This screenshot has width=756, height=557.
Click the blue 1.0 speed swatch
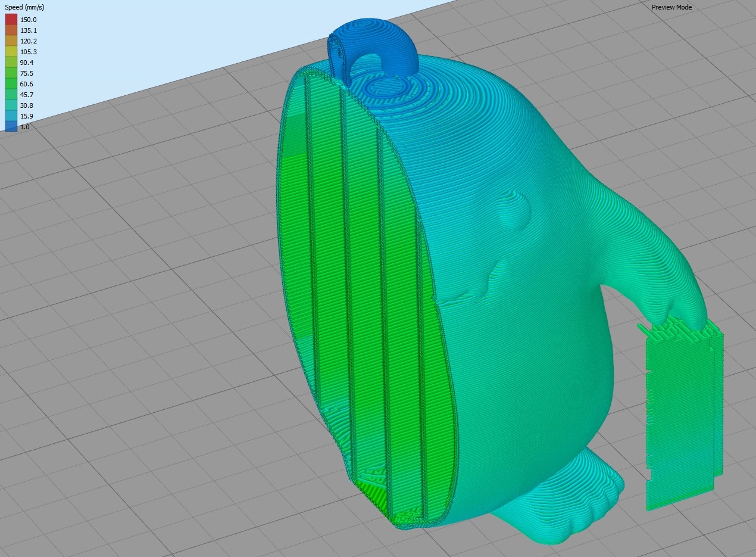[x=11, y=126]
